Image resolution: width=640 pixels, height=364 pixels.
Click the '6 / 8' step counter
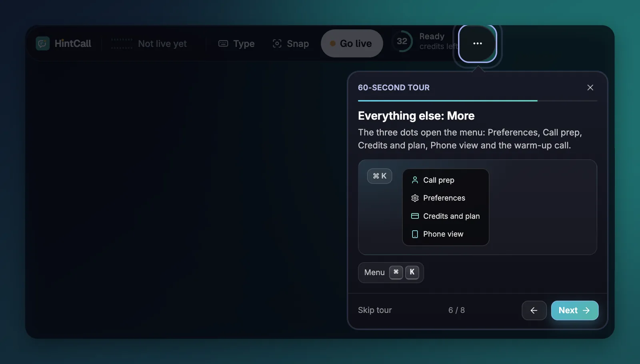coord(456,310)
